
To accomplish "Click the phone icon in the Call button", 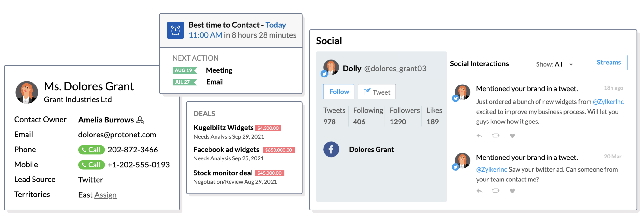I will coord(84,150).
